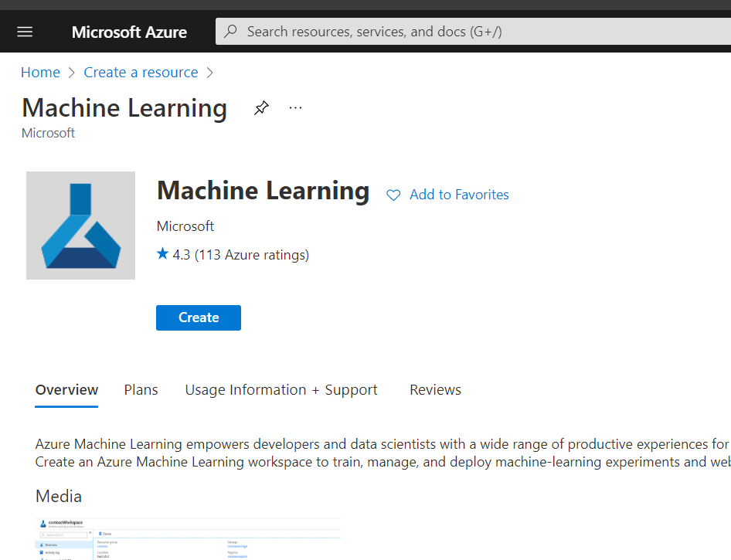Open the Create a resource breadcrumb
Screen dimensions: 731x560
[141, 72]
